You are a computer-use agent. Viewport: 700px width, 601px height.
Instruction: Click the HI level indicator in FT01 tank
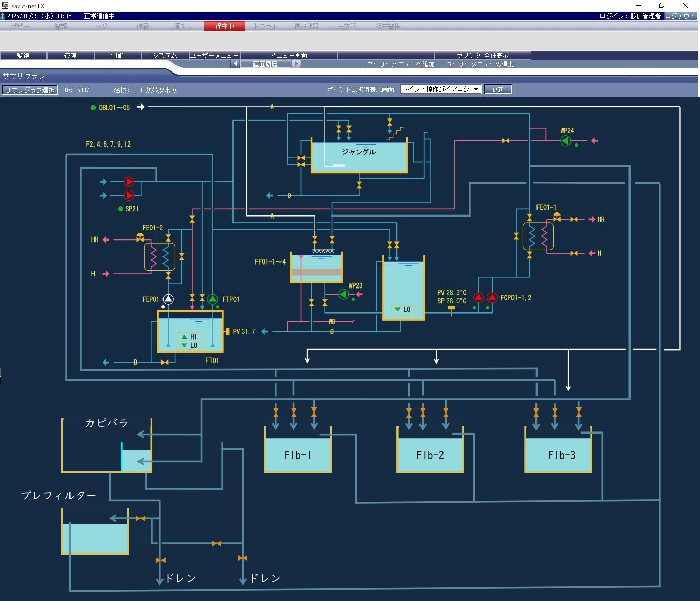pyautogui.click(x=190, y=336)
